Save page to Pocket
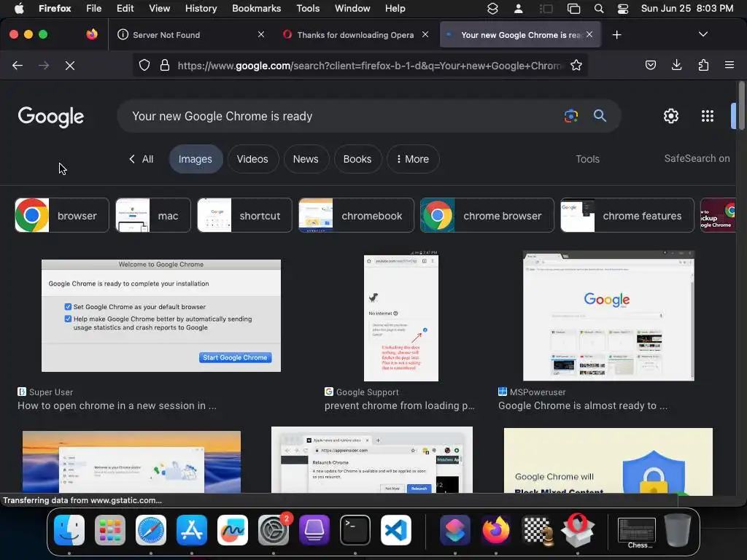The image size is (747, 560). 651,65
